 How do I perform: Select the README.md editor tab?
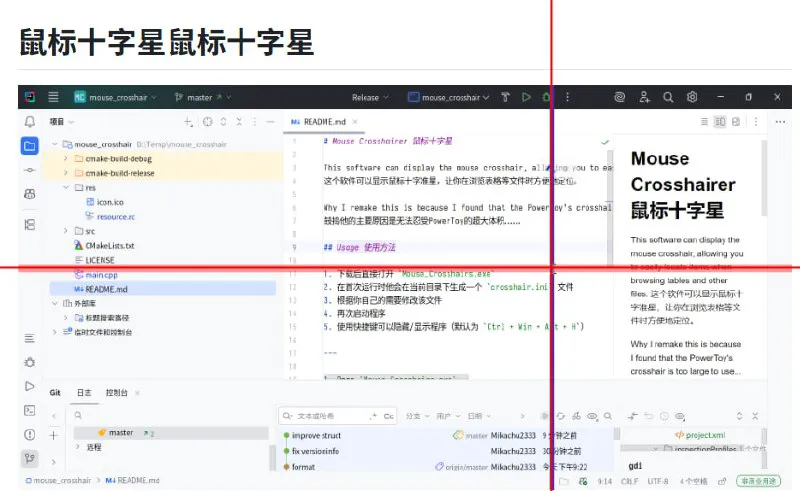[324, 121]
